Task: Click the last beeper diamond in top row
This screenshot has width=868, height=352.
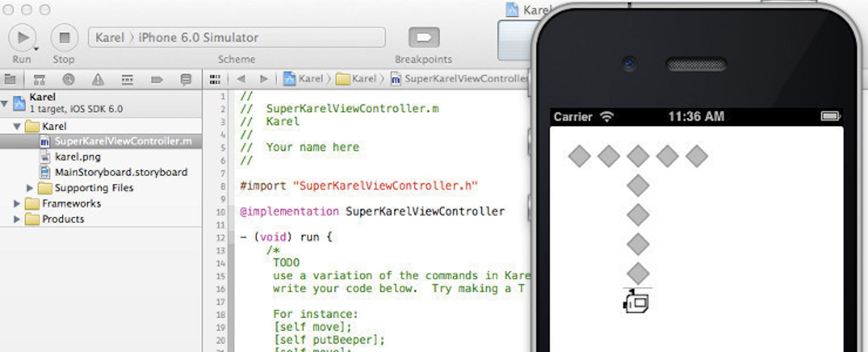Action: click(x=697, y=156)
